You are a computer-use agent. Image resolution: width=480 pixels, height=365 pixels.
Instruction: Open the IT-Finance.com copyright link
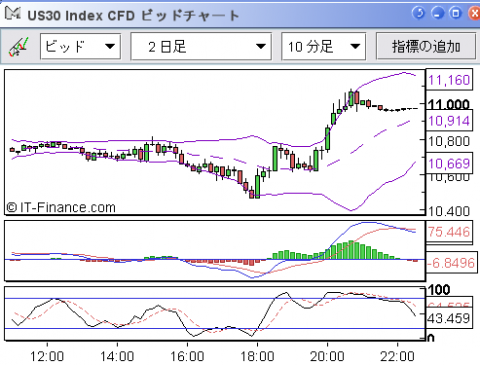tap(61, 208)
